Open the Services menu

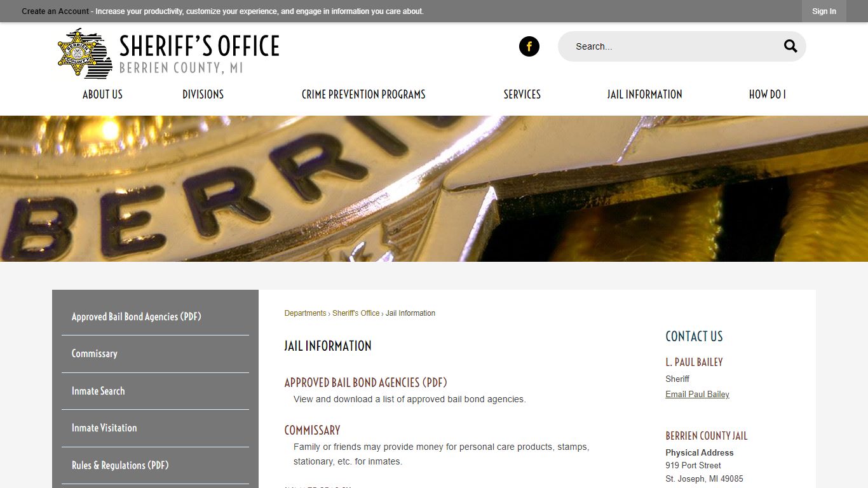[x=522, y=94]
